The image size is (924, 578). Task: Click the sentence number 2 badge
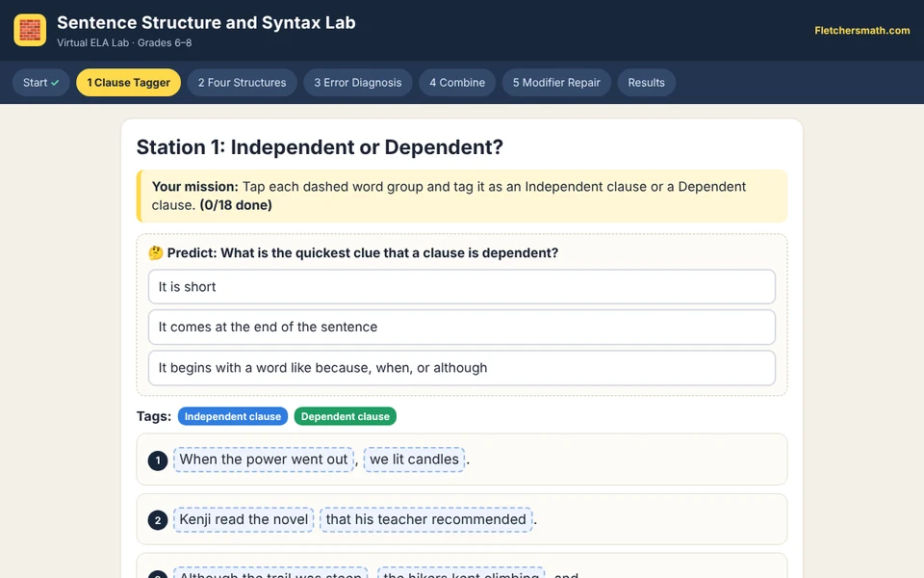click(x=158, y=520)
